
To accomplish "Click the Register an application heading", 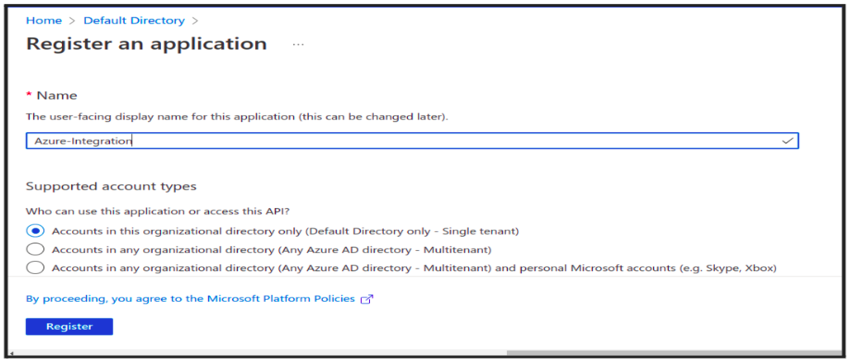I will point(146,44).
